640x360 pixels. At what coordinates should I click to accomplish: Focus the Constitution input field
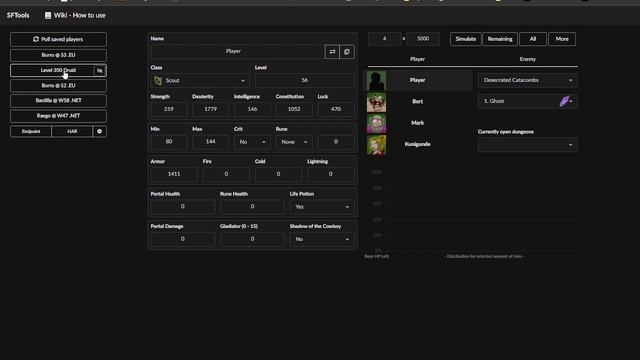(x=294, y=109)
